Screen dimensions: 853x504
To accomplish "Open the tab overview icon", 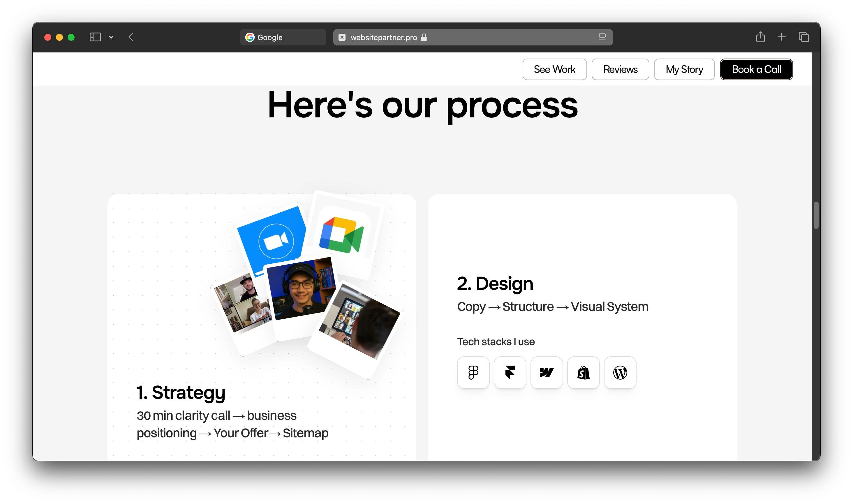I will [804, 37].
